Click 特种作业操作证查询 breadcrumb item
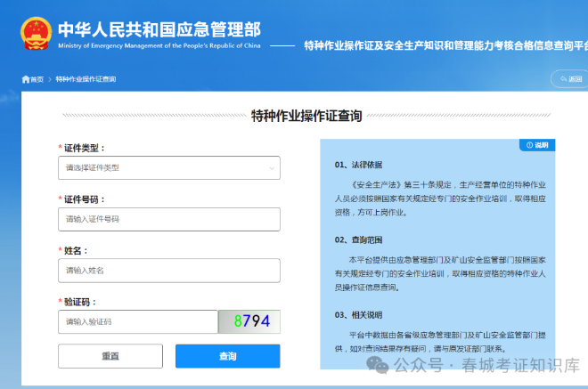 point(86,79)
